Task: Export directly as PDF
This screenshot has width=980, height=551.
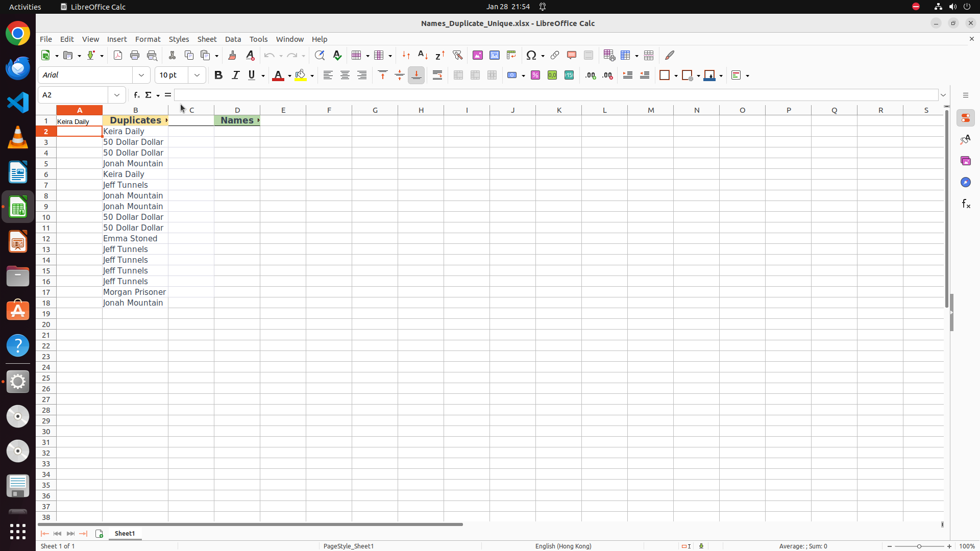Action: [x=118, y=55]
